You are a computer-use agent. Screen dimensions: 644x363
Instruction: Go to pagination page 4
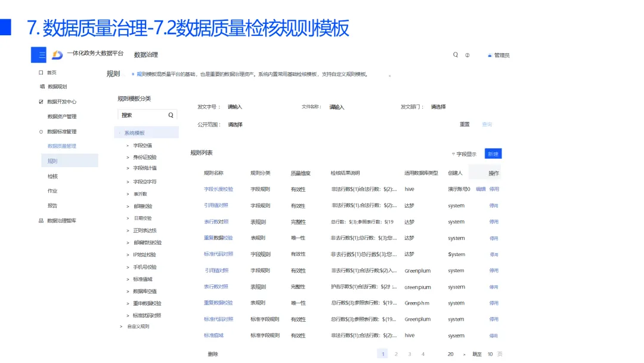tap(423, 354)
